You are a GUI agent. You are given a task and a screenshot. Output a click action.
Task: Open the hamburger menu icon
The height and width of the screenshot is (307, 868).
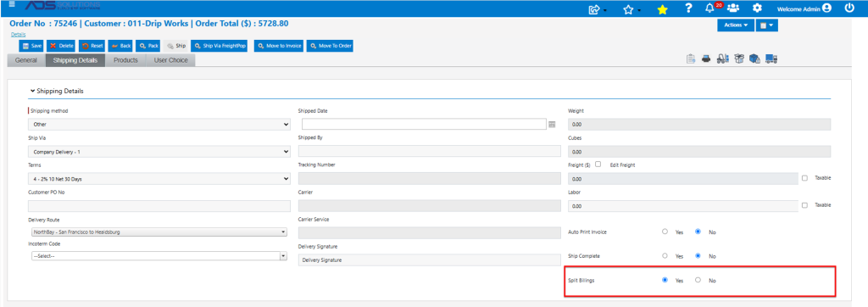[x=12, y=3]
